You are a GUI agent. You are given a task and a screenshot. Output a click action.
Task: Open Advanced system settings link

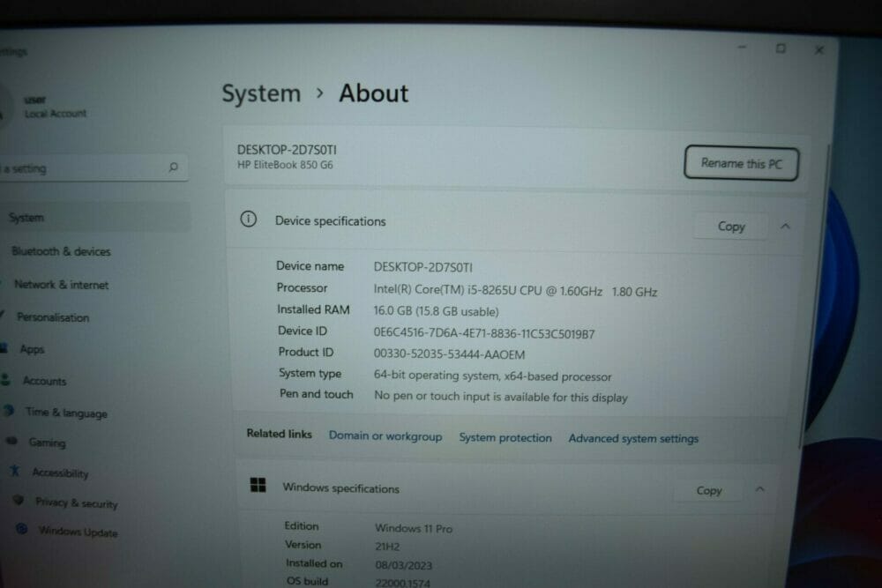(633, 438)
